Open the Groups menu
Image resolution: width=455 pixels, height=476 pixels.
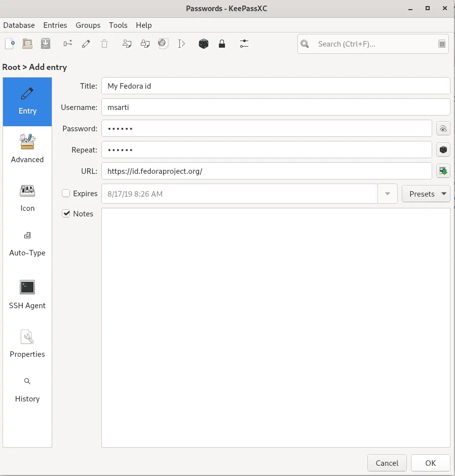pyautogui.click(x=88, y=25)
